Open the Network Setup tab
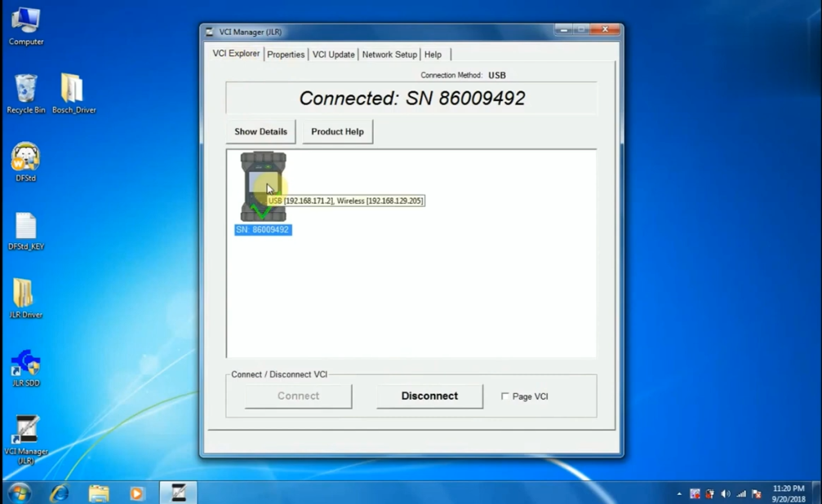The image size is (822, 504). point(389,55)
